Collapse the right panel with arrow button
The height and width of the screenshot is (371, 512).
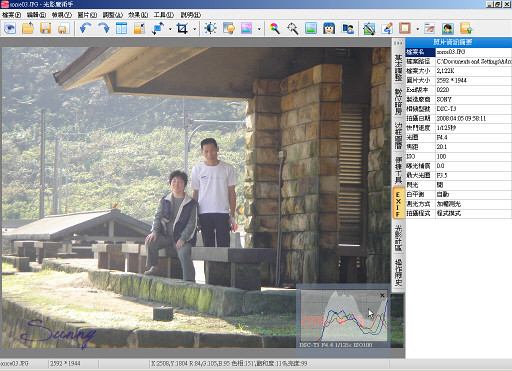(x=398, y=43)
